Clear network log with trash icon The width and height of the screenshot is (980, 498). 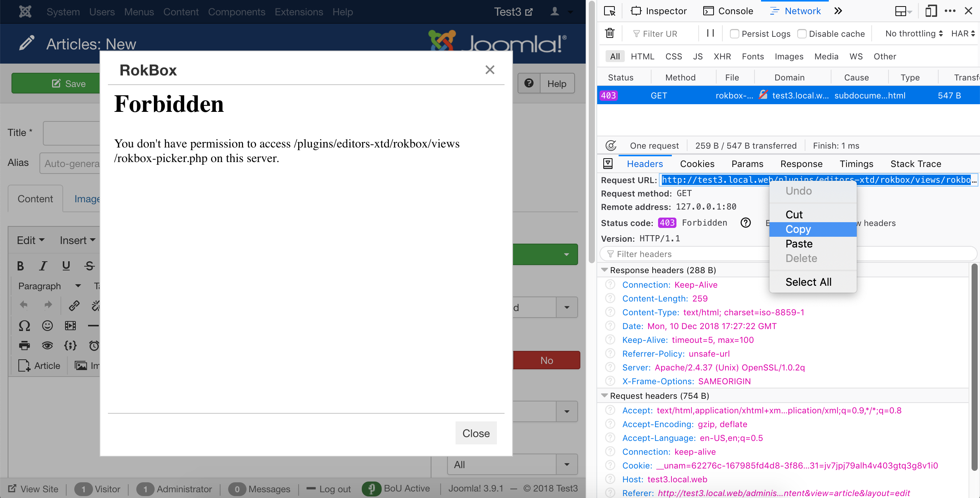tap(610, 33)
